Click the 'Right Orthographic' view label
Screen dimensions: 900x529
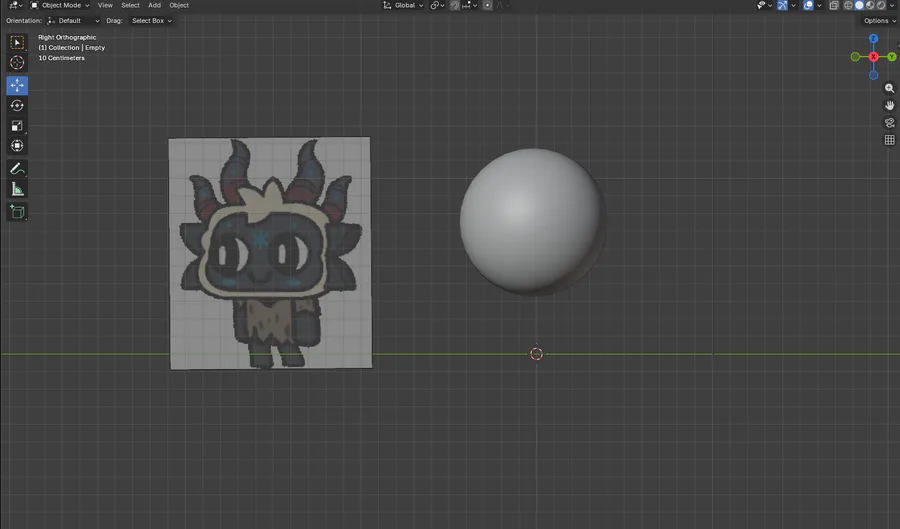[67, 37]
